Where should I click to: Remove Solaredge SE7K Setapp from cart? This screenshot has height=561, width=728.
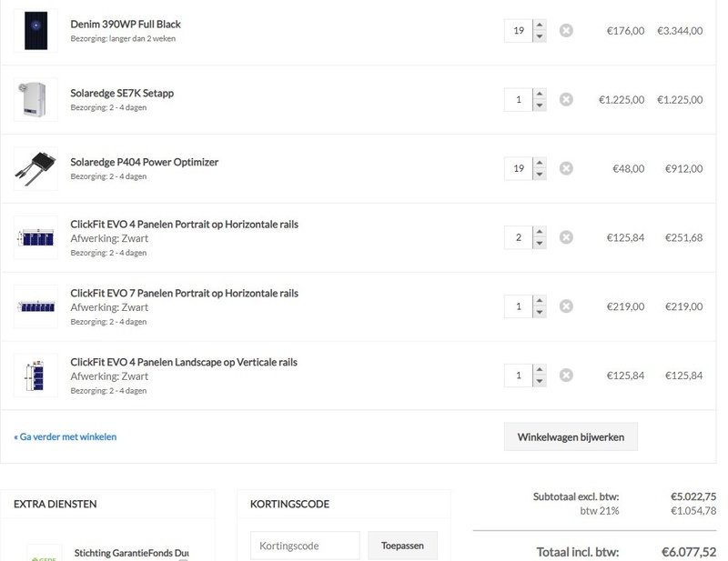click(566, 100)
